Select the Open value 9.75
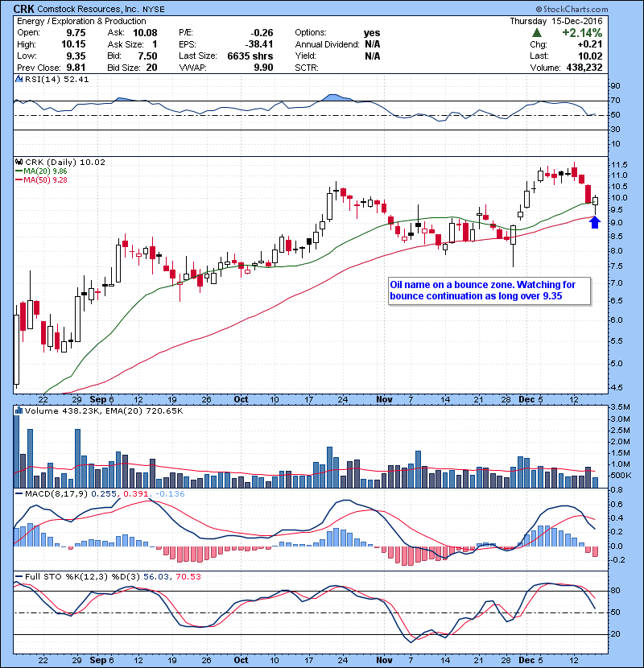The width and height of the screenshot is (644, 668). click(76, 33)
